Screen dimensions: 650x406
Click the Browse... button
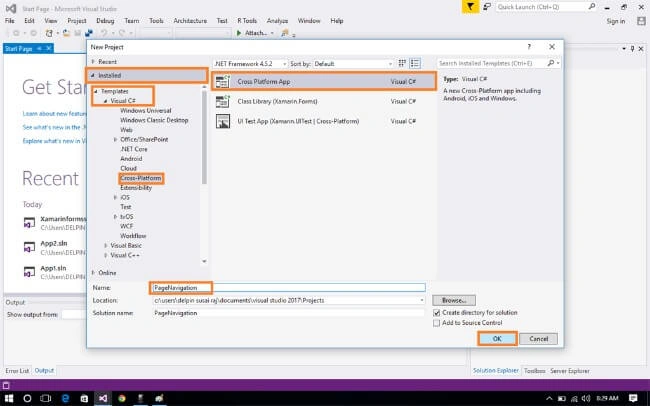[x=454, y=300]
